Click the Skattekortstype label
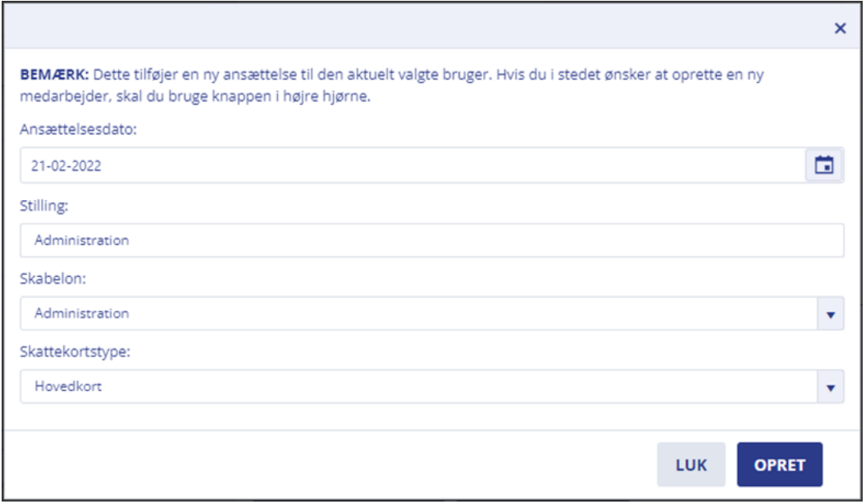 75,351
